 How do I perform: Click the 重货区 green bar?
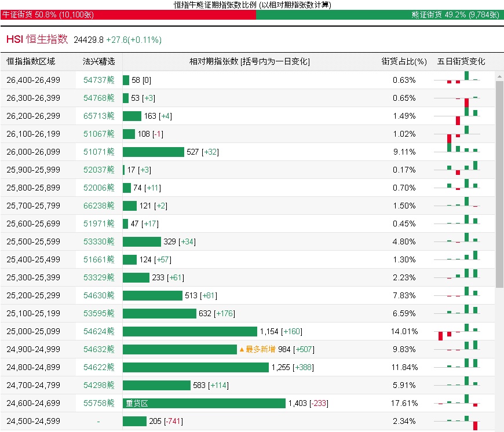click(x=204, y=404)
